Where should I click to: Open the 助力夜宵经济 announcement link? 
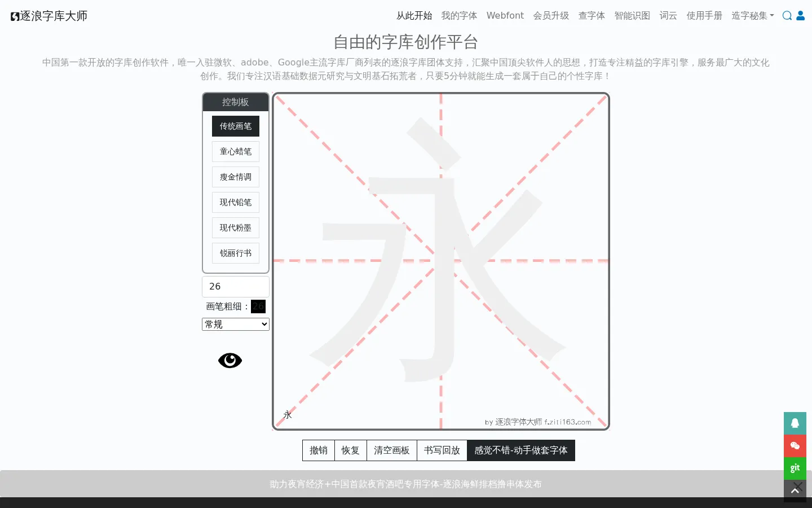406,484
